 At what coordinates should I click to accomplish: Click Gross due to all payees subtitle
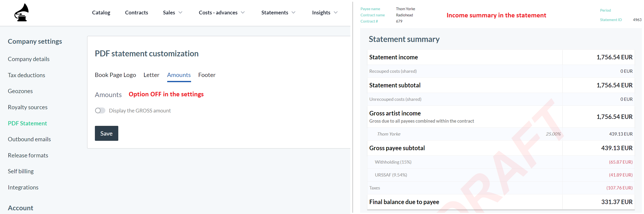coord(421,121)
